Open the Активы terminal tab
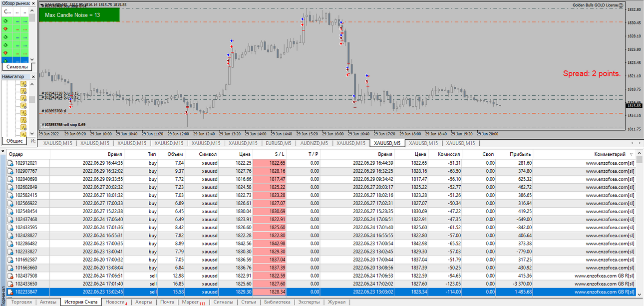The image size is (644, 306). coord(48,302)
